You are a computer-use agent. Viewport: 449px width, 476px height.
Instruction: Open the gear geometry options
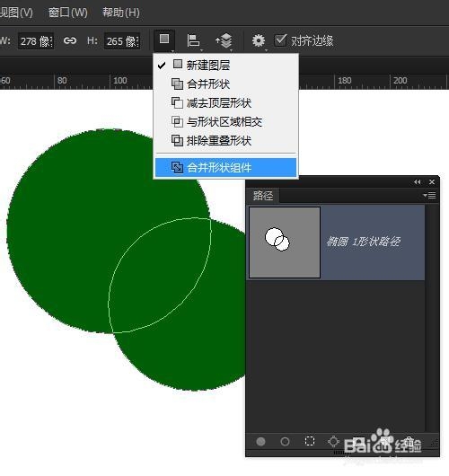pyautogui.click(x=259, y=40)
